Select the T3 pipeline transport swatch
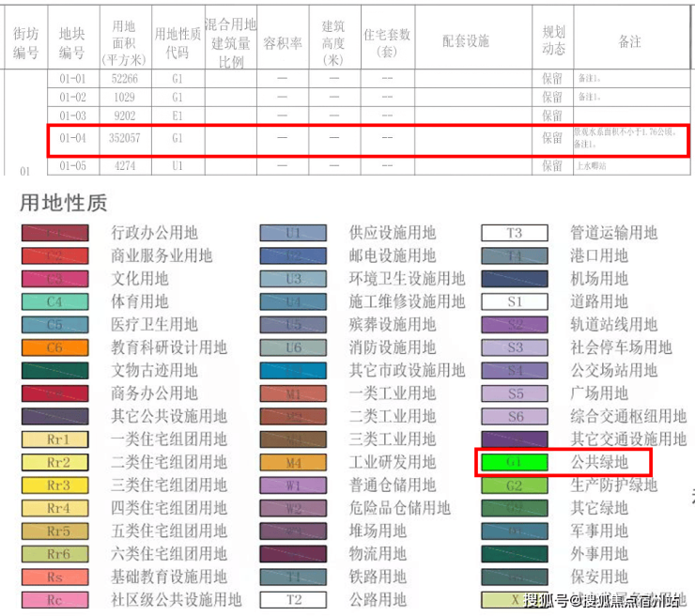695x616 pixels. [514, 233]
